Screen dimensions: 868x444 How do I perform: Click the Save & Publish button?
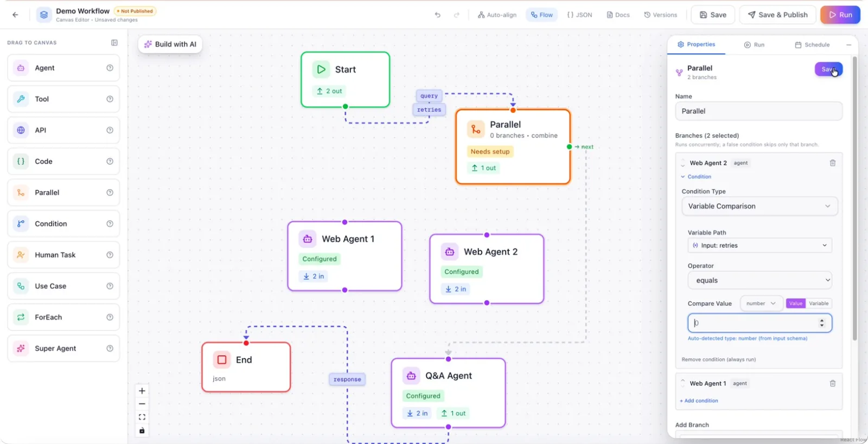pos(777,15)
